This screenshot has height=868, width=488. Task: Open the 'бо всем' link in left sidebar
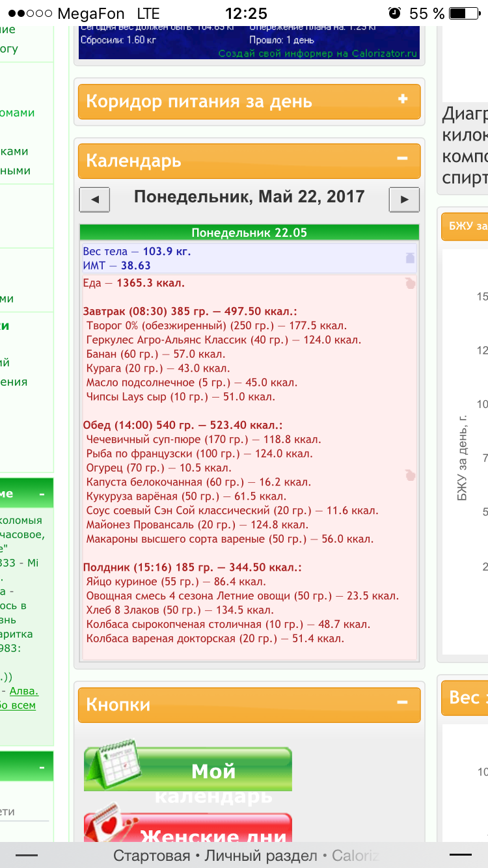[x=18, y=705]
